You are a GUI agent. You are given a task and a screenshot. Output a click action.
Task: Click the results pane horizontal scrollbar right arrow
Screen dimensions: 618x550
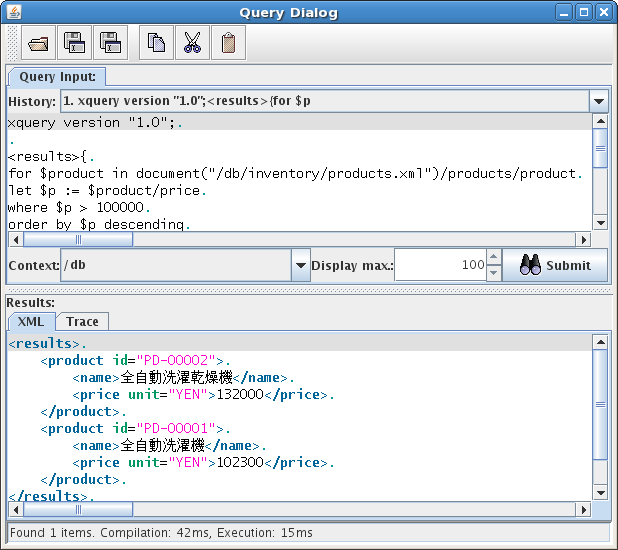click(584, 509)
